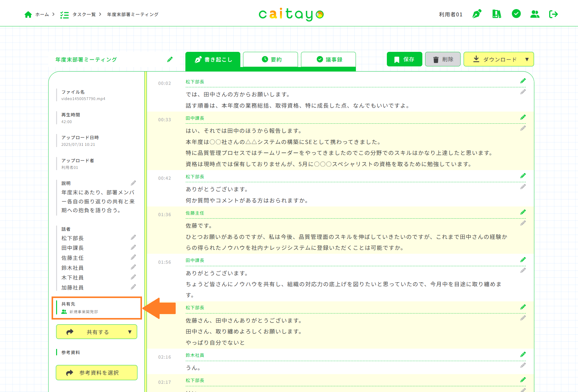Expand the ダウンロード dropdown arrow
This screenshot has width=578, height=392.
tap(527, 59)
